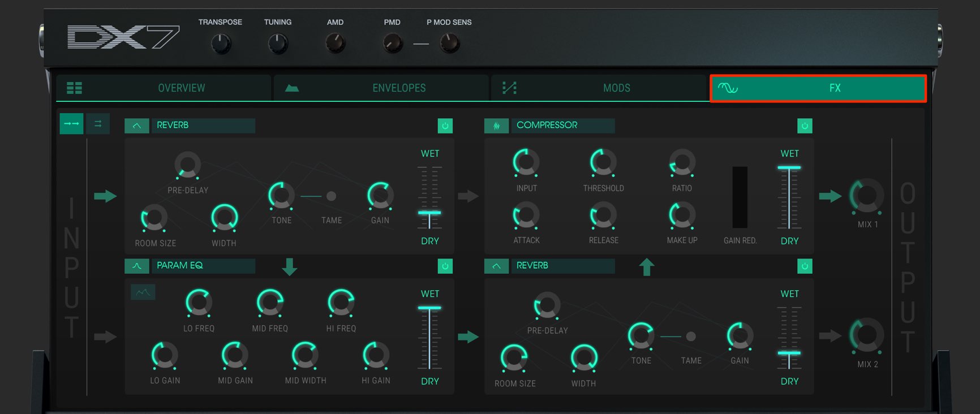Click the up arrow routing icon near bottom Reverb

pyautogui.click(x=647, y=266)
